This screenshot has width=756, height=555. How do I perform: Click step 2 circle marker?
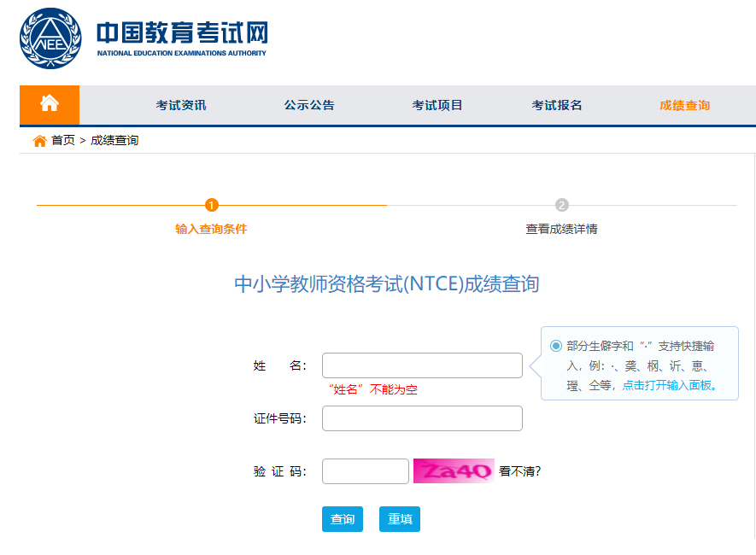561,205
